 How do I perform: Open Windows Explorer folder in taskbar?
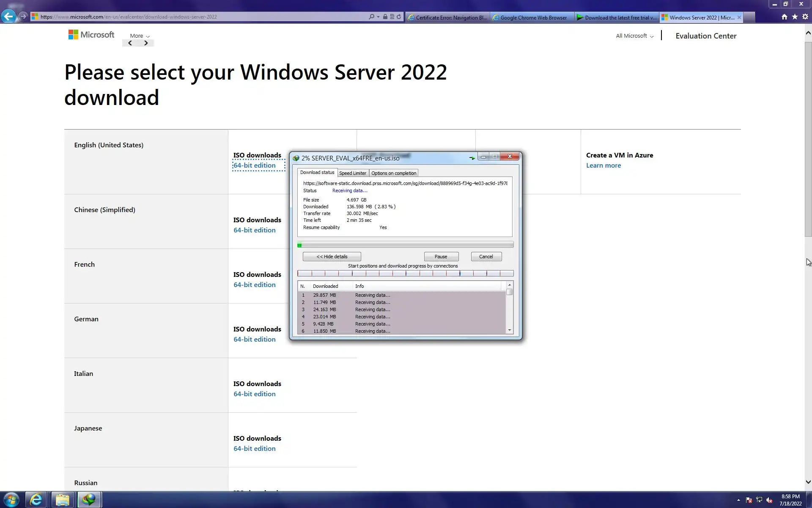click(x=63, y=500)
